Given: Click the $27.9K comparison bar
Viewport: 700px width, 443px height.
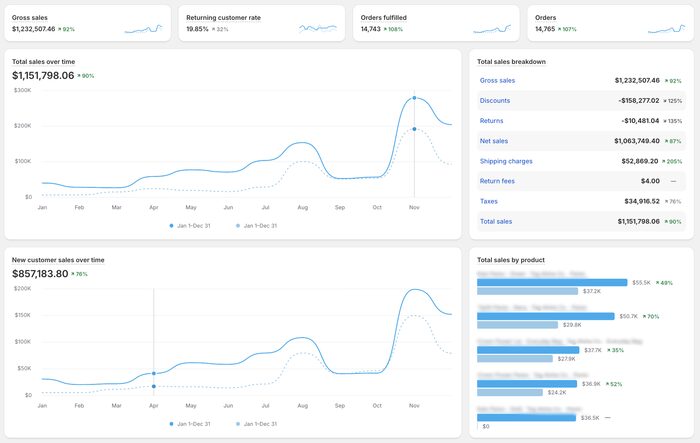Looking at the screenshot, I should point(515,359).
